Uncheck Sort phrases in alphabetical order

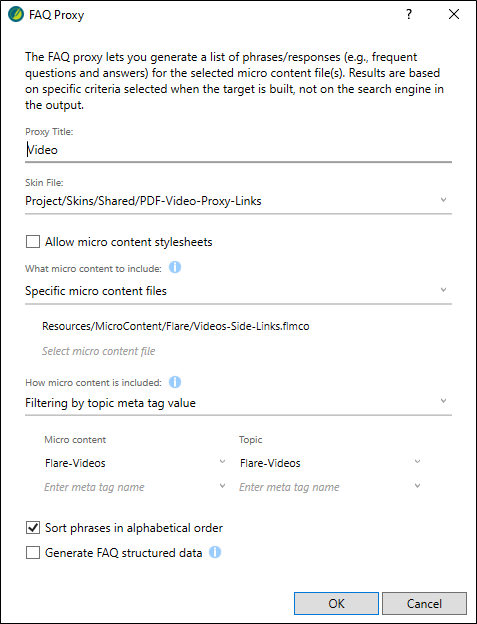33,528
